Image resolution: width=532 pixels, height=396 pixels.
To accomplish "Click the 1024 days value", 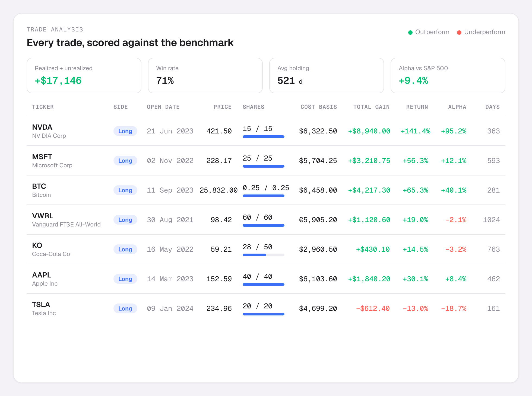I will click(491, 220).
